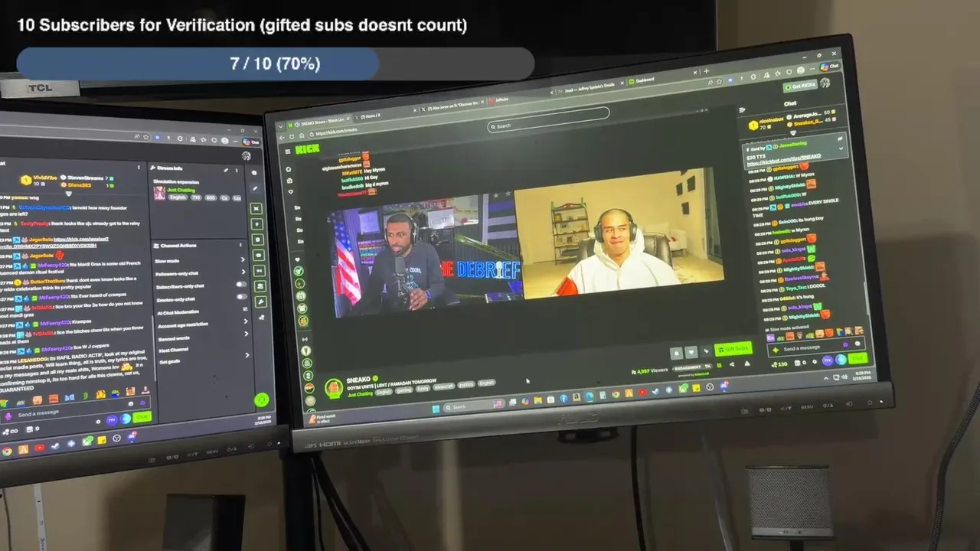Edit Stream info with pencil icon
The width and height of the screenshot is (980, 551).
(x=226, y=170)
